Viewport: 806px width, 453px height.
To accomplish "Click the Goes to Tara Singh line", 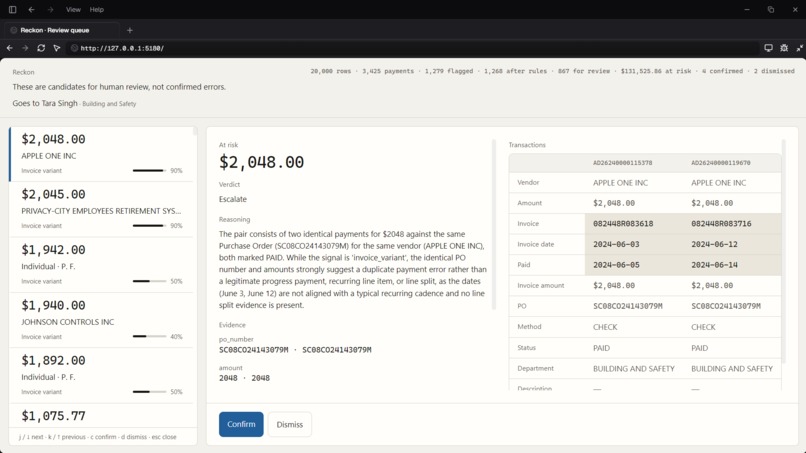I will pos(75,103).
